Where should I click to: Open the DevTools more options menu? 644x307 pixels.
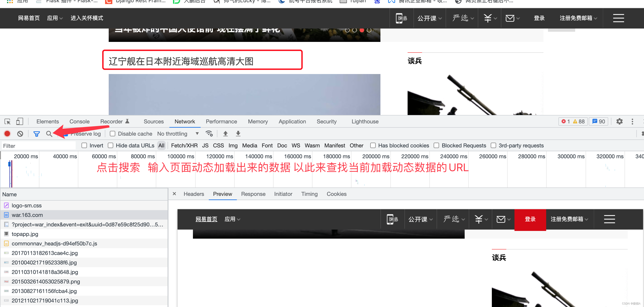632,122
